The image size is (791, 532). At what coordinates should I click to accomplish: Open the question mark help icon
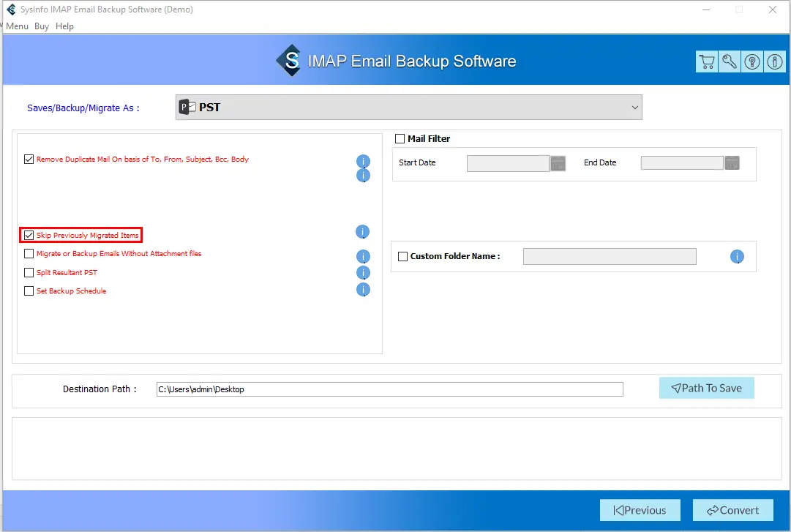tap(752, 61)
